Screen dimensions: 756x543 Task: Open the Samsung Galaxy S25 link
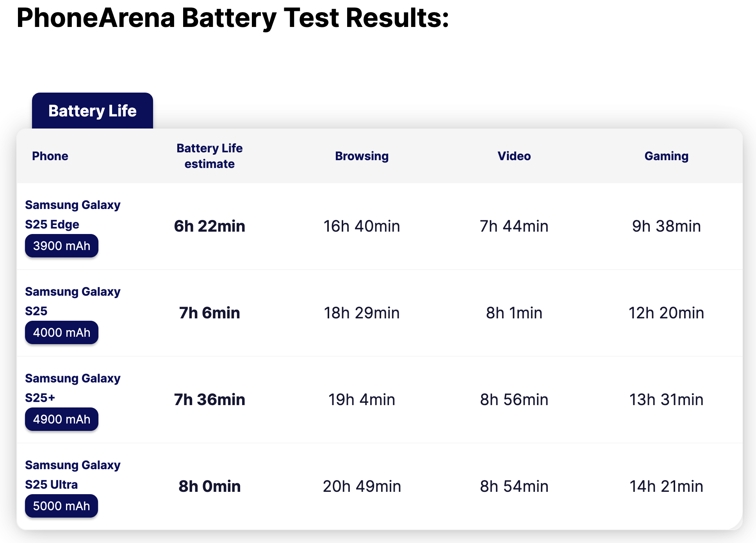point(73,301)
